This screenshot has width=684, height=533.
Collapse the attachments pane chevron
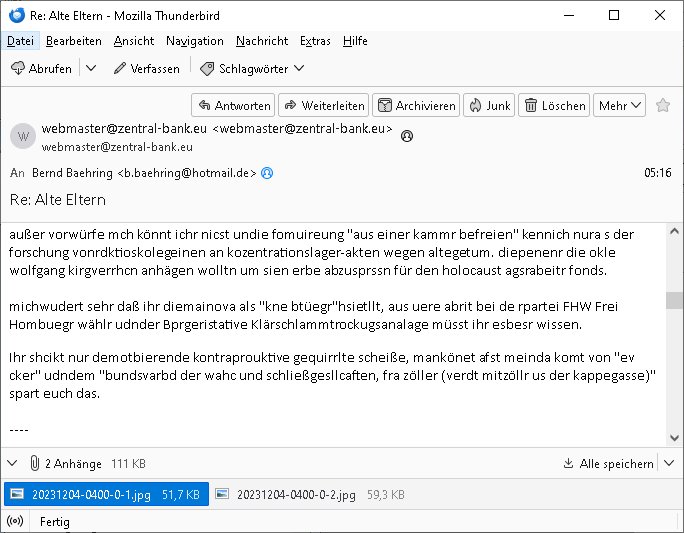(13, 464)
